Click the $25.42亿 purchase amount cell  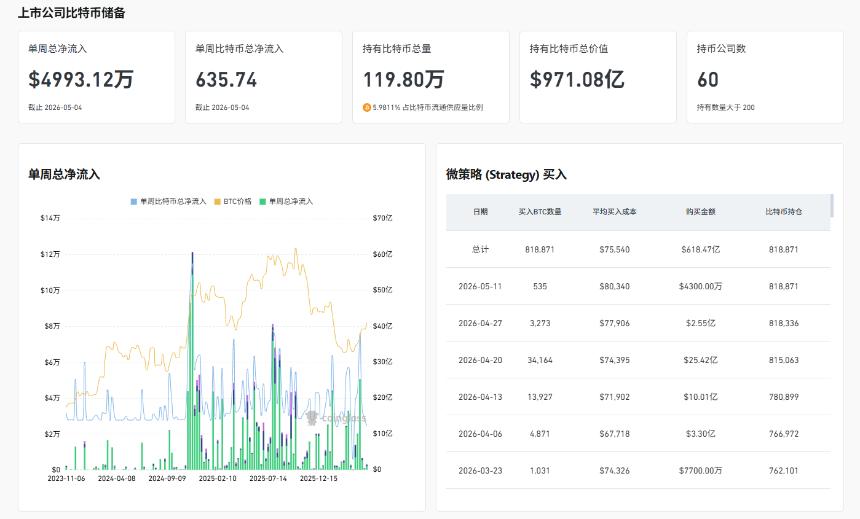pos(700,360)
